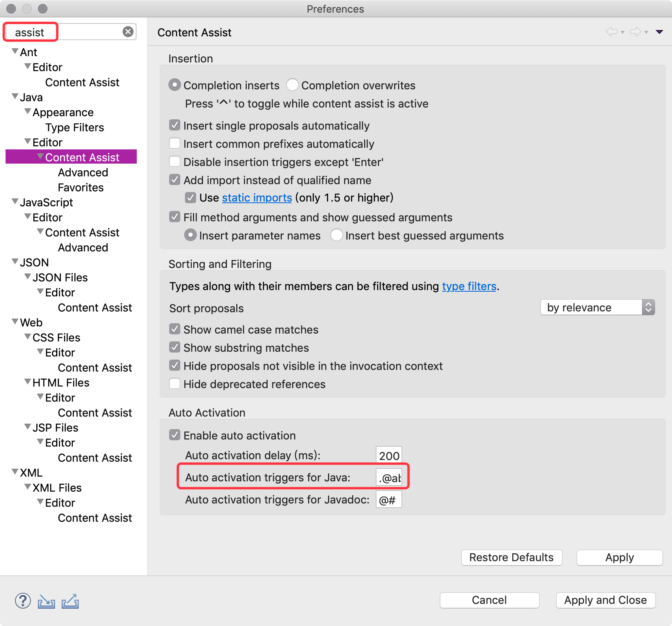Go back with the left arrow icon

612,32
